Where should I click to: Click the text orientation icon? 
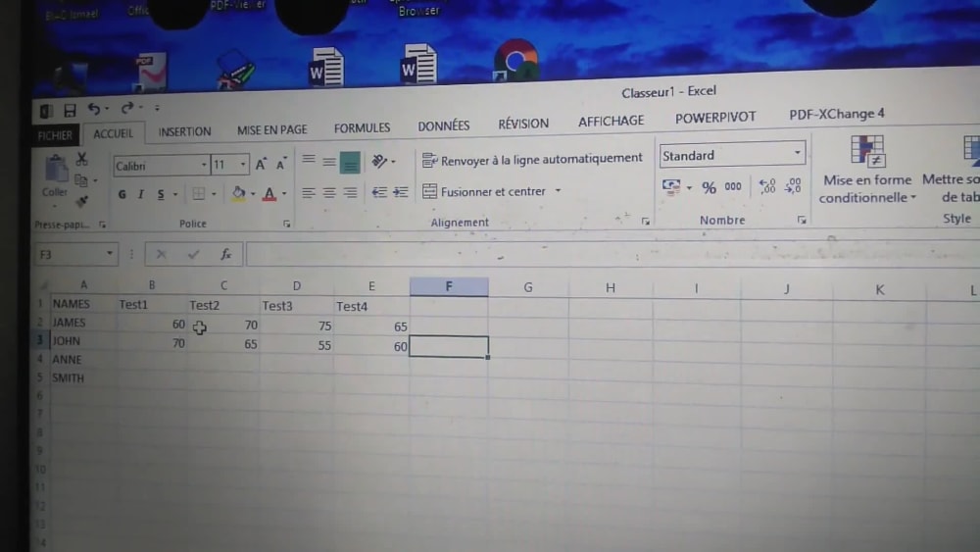point(379,162)
